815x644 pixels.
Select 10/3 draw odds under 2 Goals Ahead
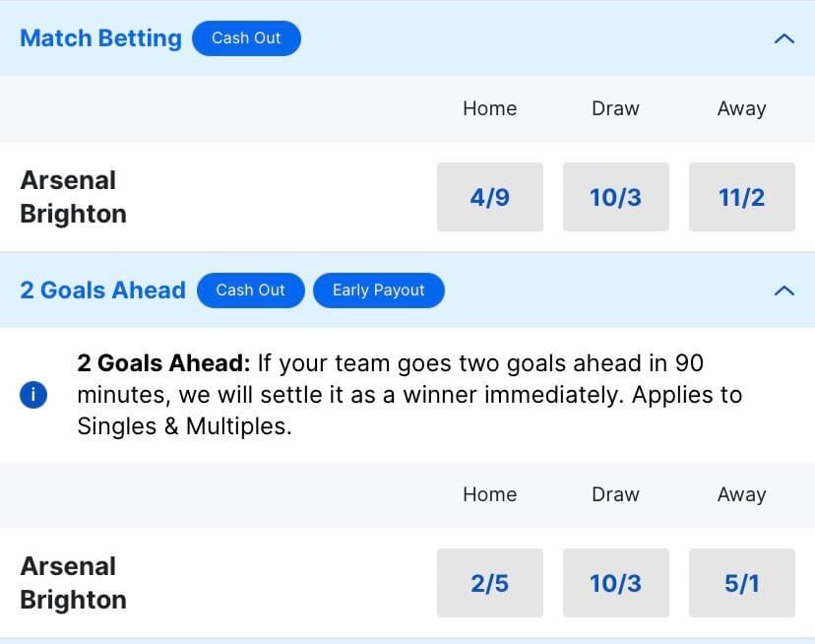[616, 583]
